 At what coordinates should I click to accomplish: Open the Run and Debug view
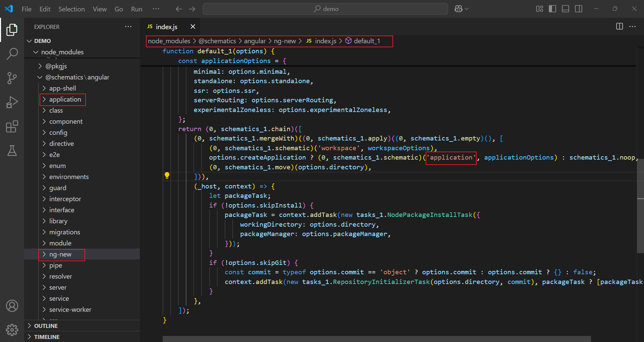[x=12, y=102]
